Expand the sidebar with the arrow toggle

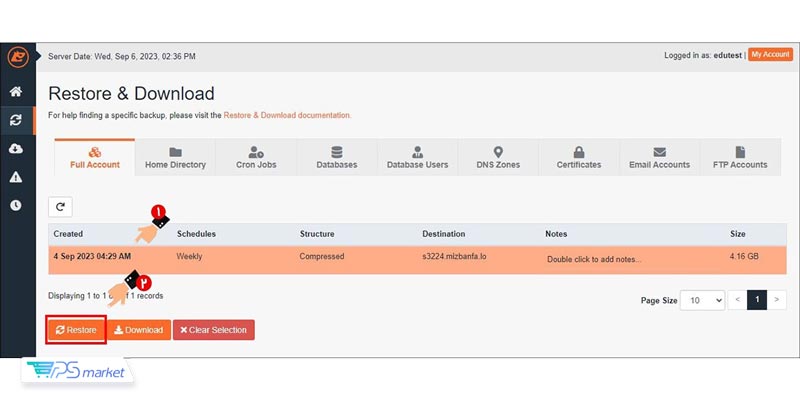pyautogui.click(x=38, y=56)
